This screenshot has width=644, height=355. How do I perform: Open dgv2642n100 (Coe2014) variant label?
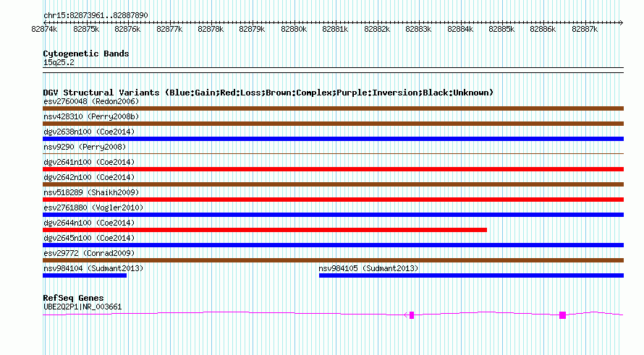(89, 177)
